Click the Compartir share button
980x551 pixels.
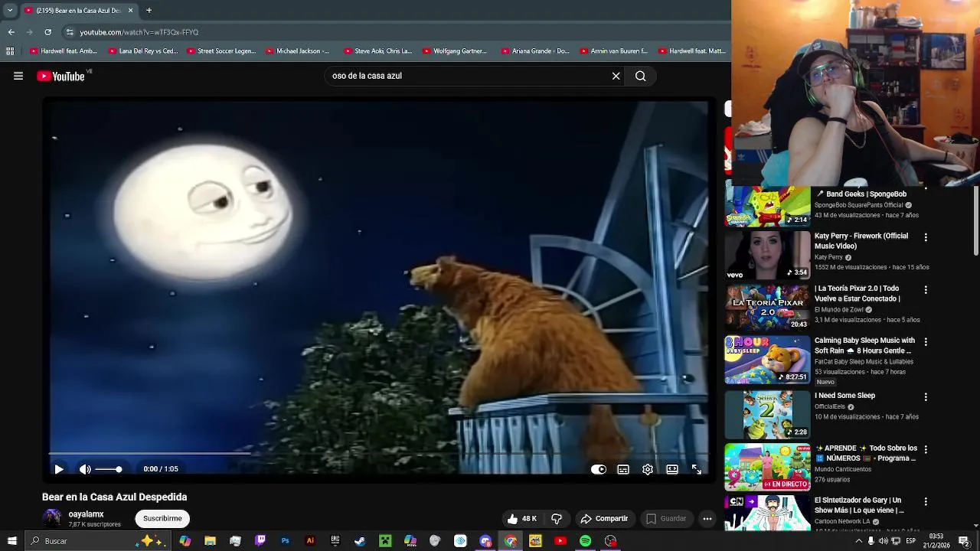click(604, 518)
